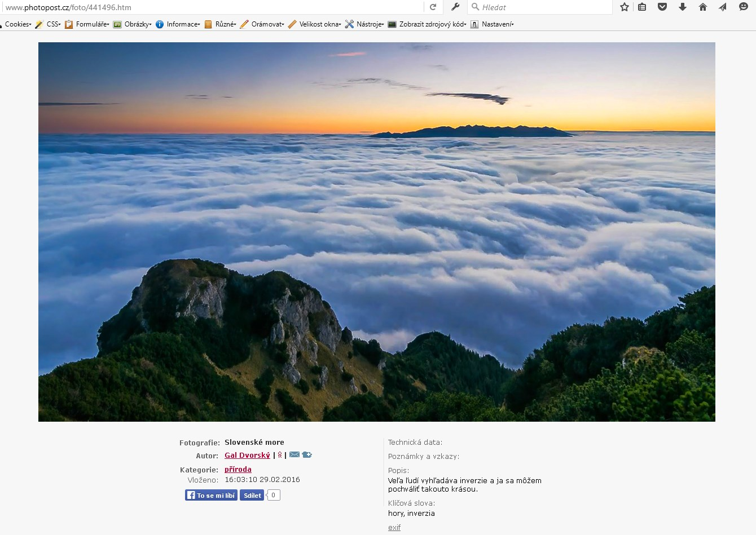Screen dimensions: 756x535
Task: Open the Cookies menu in Web Developer toolbar
Action: (x=17, y=24)
